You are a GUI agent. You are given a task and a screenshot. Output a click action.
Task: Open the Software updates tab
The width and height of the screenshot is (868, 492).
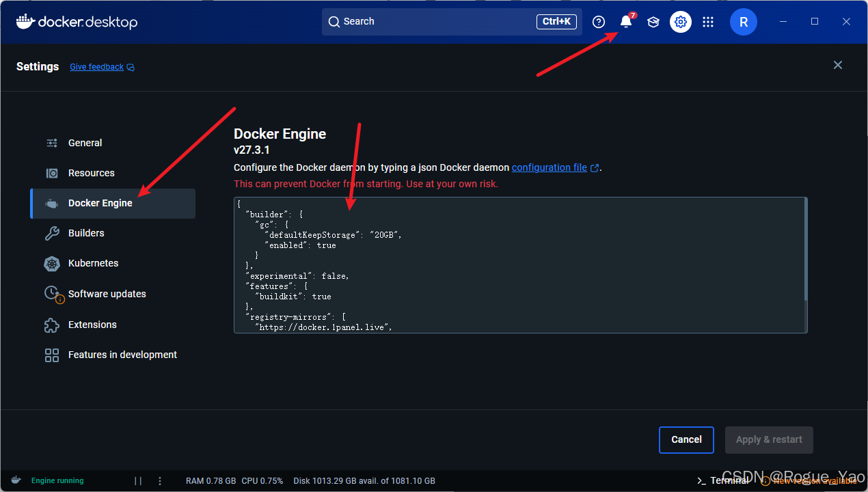(x=113, y=294)
